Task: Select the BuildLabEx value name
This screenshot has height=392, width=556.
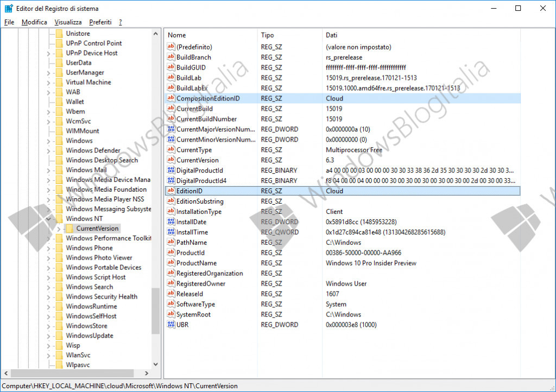Action: click(192, 88)
